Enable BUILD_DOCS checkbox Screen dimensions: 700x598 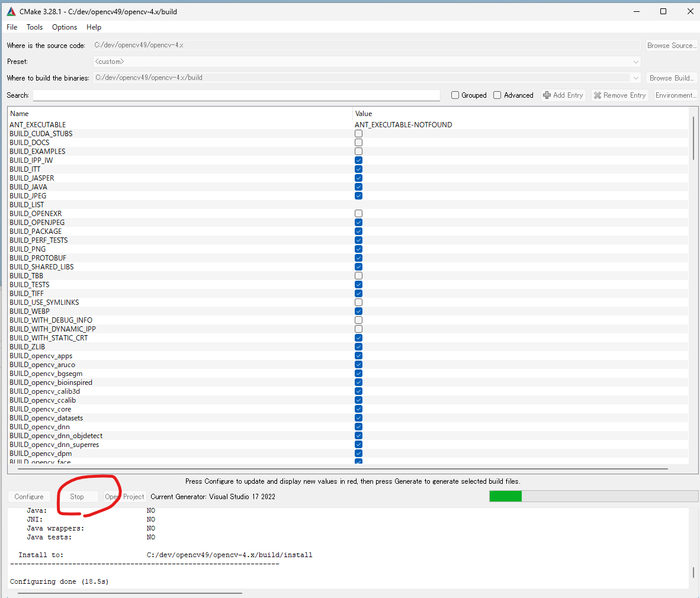coord(358,142)
